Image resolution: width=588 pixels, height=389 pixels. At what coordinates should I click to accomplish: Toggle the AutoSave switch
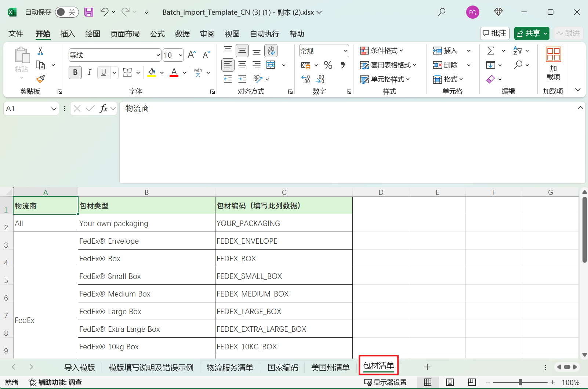click(67, 12)
